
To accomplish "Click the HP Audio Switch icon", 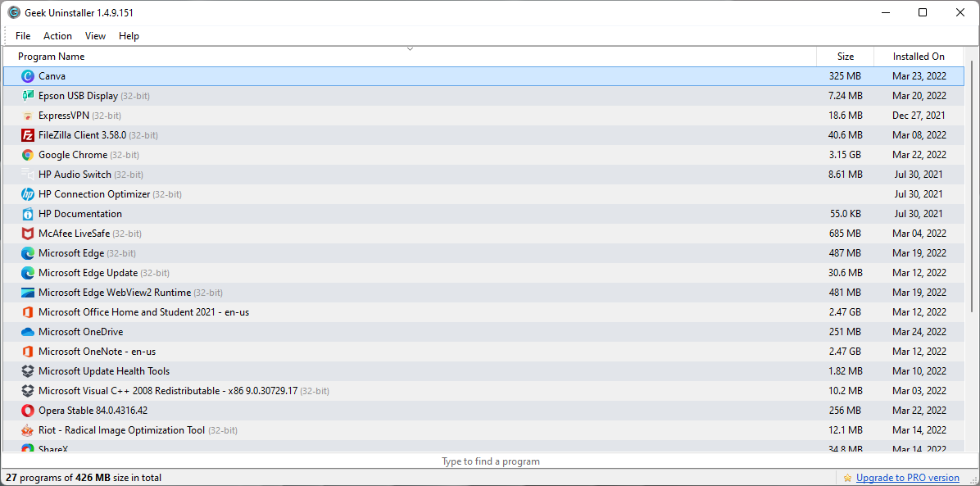I will [x=28, y=175].
